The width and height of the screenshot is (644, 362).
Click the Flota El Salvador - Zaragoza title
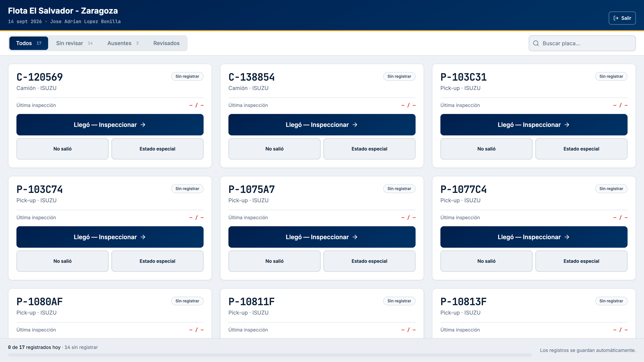pos(63,11)
